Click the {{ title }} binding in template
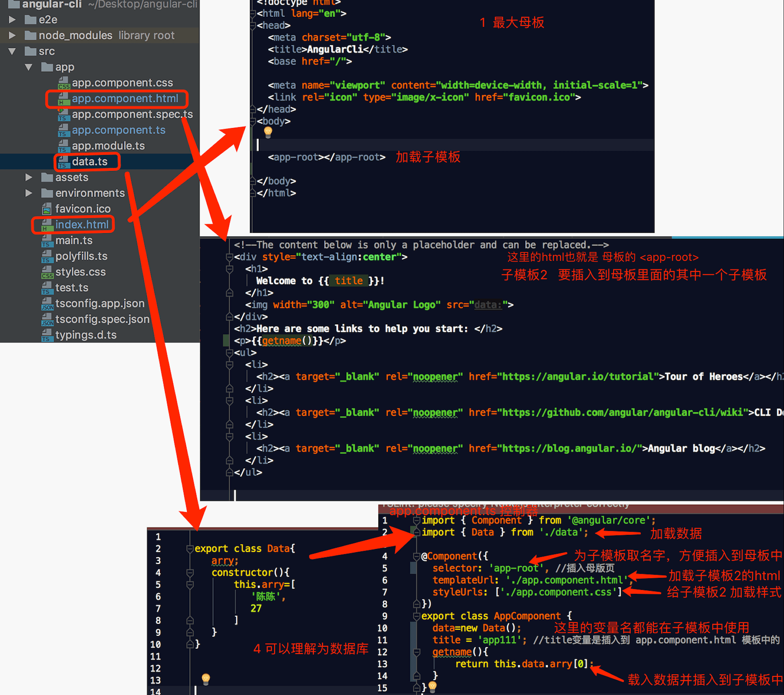The height and width of the screenshot is (695, 784). coord(348,281)
